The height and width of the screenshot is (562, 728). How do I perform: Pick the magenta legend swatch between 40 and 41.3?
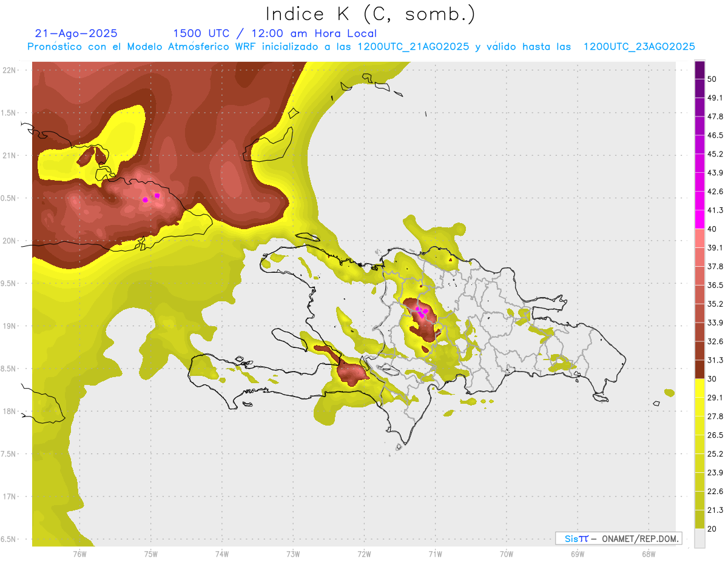tap(699, 219)
